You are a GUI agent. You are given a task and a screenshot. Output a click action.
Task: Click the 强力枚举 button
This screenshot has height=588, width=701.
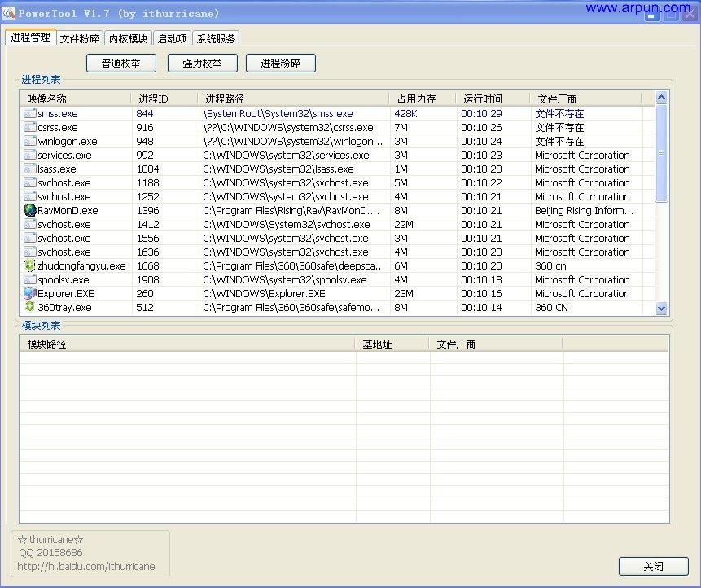pyautogui.click(x=201, y=63)
